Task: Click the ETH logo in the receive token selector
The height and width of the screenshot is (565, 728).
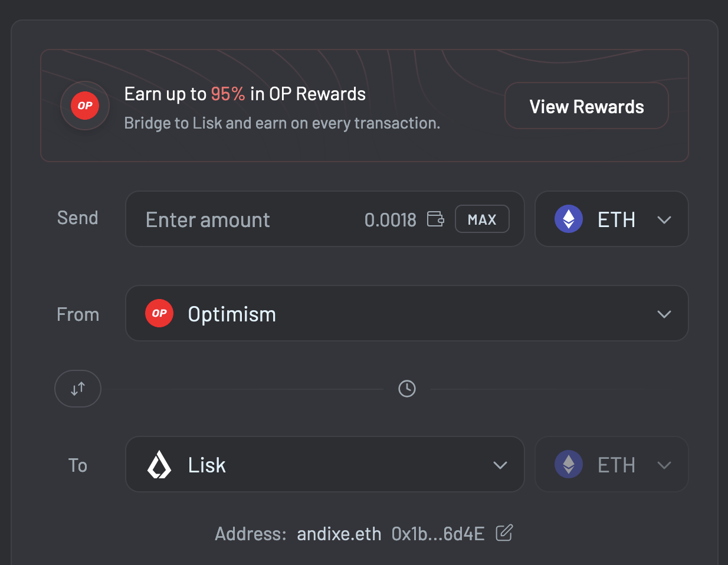Action: tap(568, 464)
